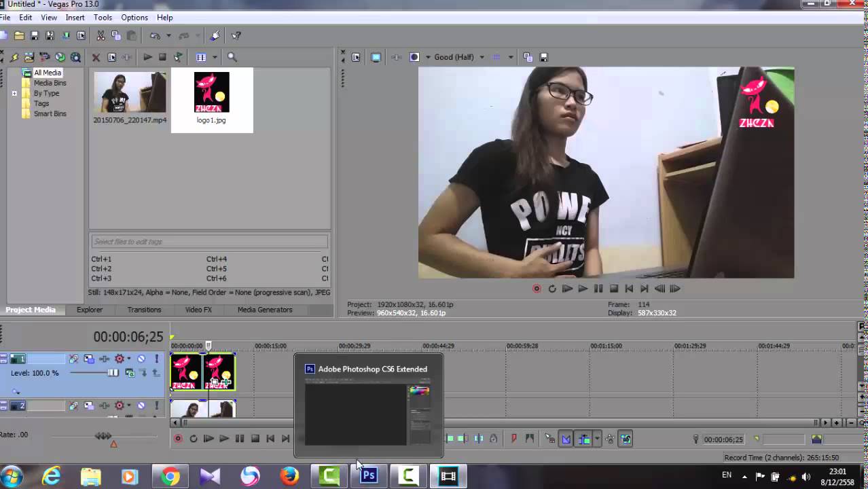Pause playback under the video preview
The width and height of the screenshot is (868, 489).
click(598, 289)
